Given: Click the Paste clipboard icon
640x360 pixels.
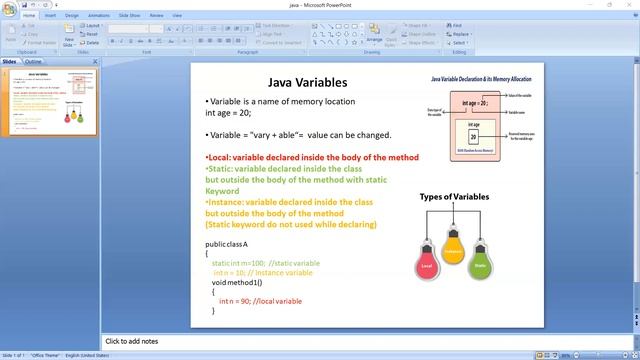Looking at the screenshot, I should (11, 33).
